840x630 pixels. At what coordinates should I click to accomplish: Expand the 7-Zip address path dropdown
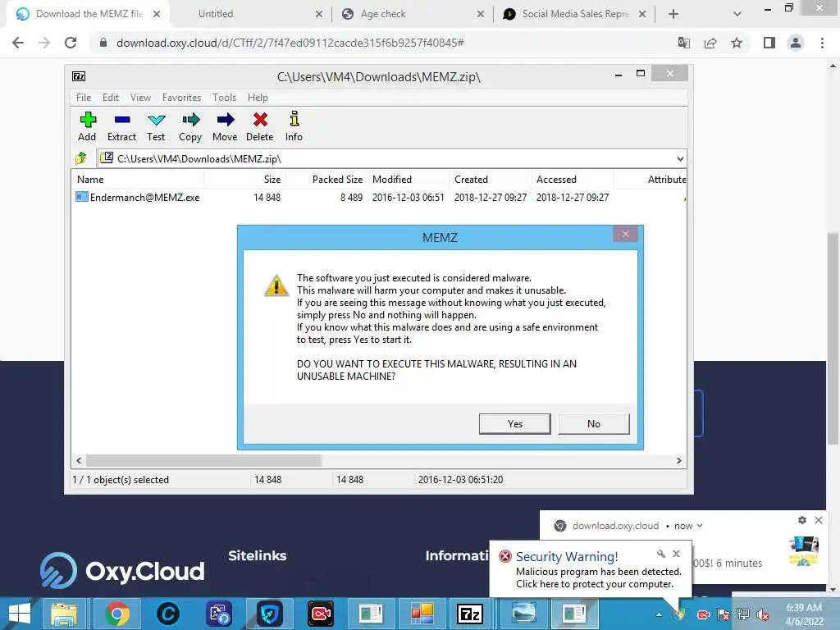680,158
